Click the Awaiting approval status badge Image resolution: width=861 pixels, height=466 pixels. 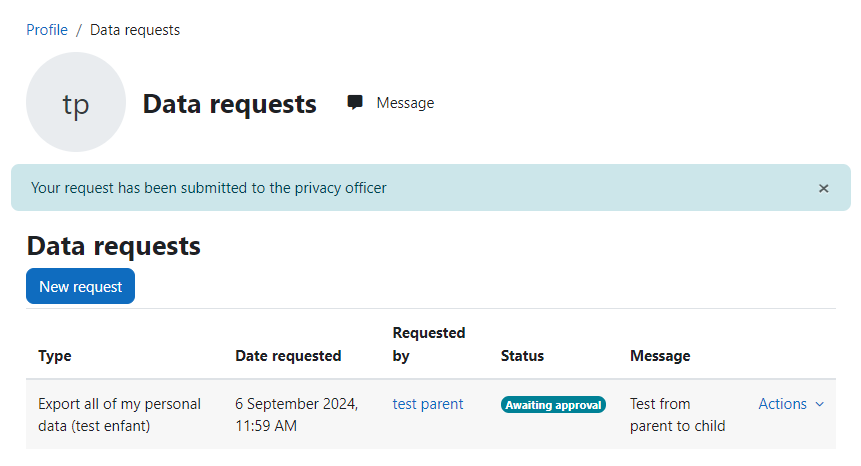[x=553, y=405]
